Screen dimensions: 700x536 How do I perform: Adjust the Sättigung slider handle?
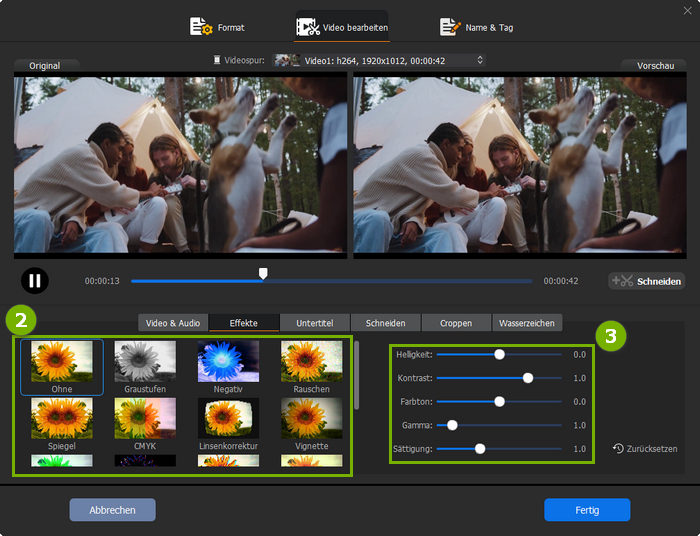480,449
